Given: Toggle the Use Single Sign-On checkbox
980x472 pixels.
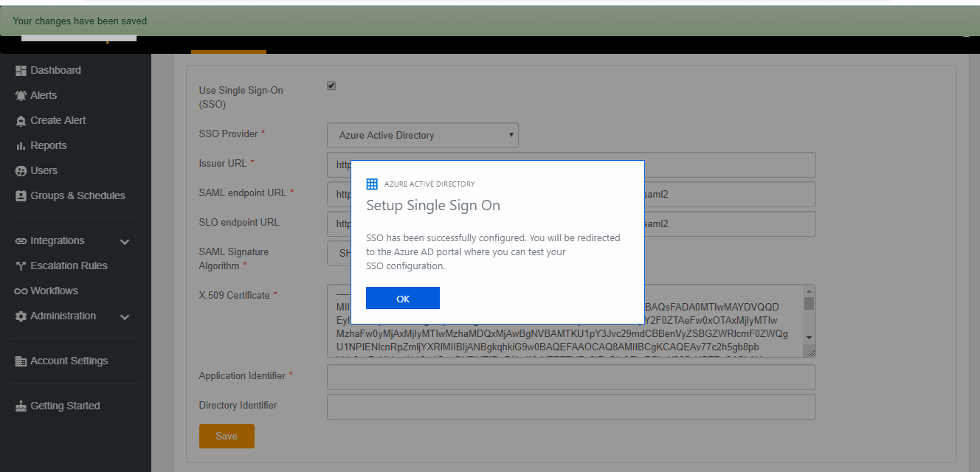Looking at the screenshot, I should [331, 86].
